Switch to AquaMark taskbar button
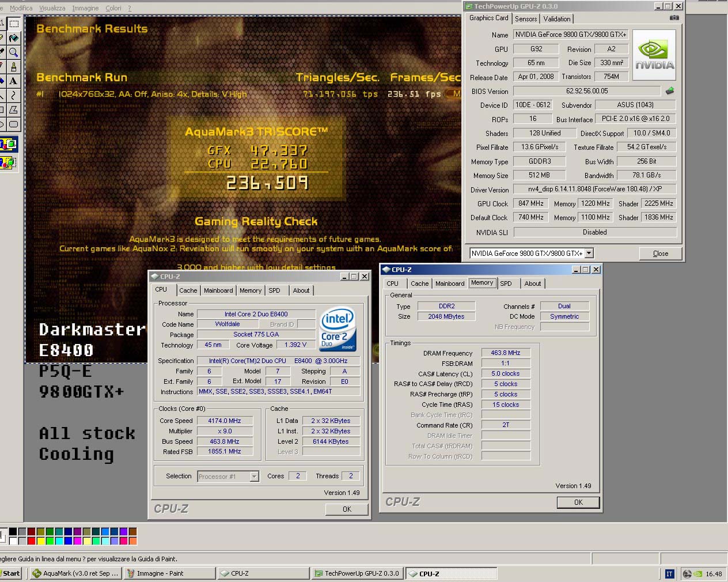 click(x=75, y=573)
